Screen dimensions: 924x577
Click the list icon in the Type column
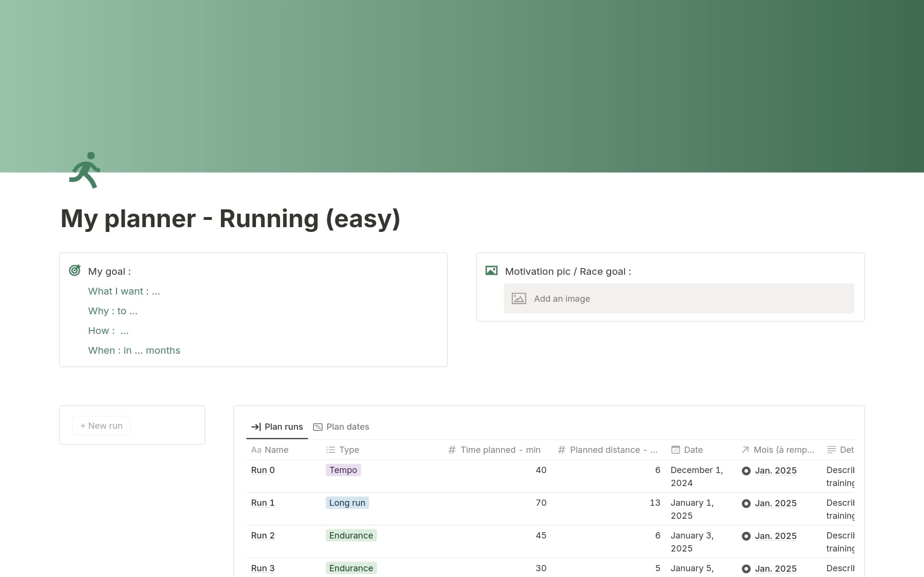click(331, 449)
